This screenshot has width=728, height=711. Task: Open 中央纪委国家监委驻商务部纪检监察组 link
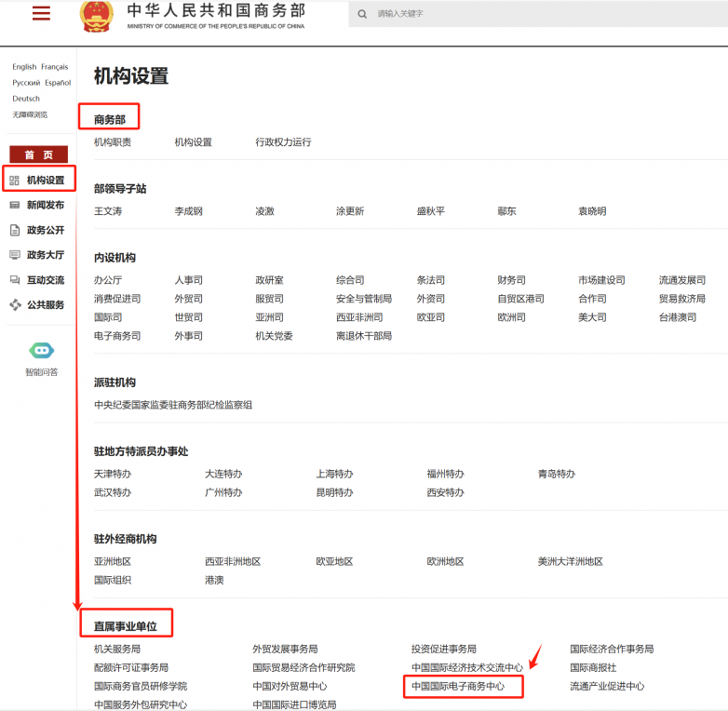173,405
